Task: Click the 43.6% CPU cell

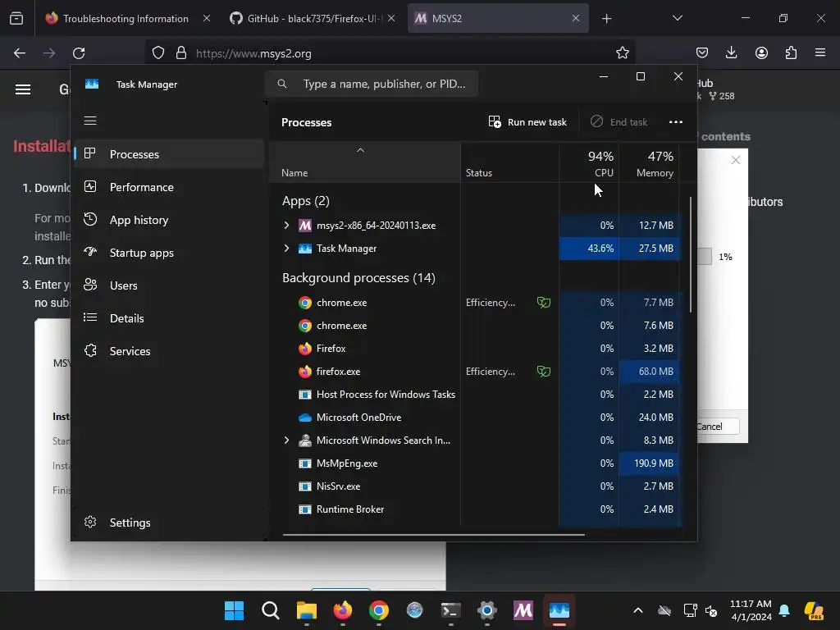Action: click(x=589, y=249)
